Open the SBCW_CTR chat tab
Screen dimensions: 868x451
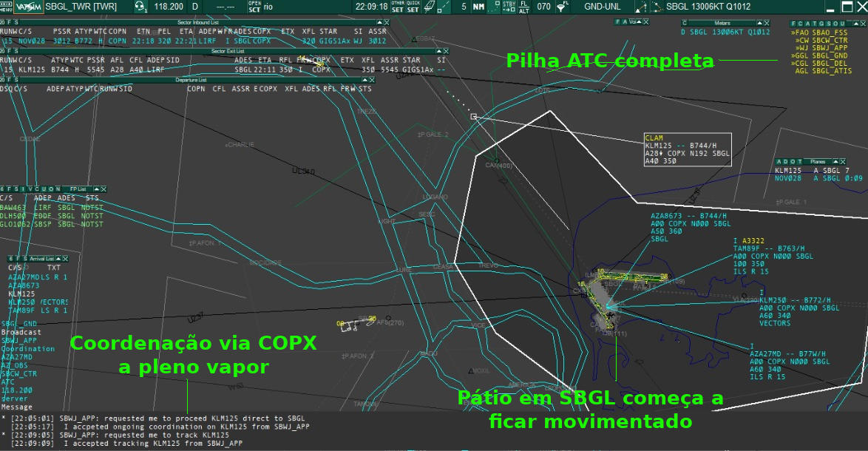19,373
